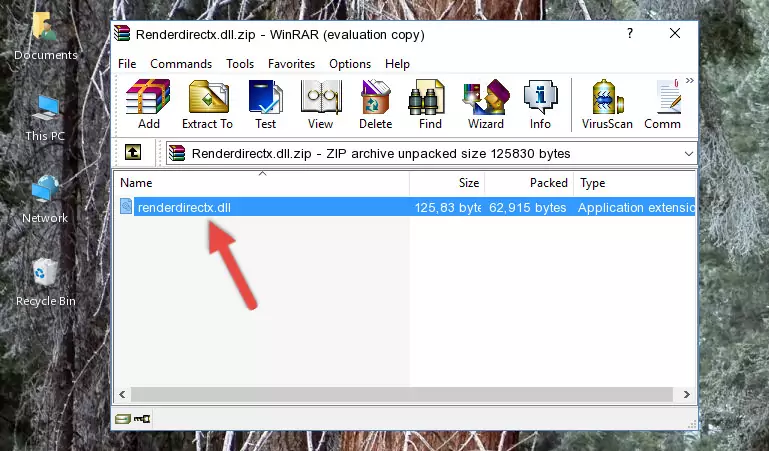Viewport: 769px width, 451px height.
Task: Click the question mark help button
Action: click(630, 33)
